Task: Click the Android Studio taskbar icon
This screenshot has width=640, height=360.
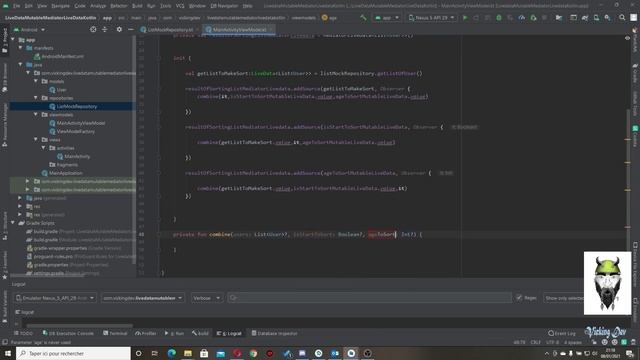Action: pyautogui.click(x=351, y=353)
